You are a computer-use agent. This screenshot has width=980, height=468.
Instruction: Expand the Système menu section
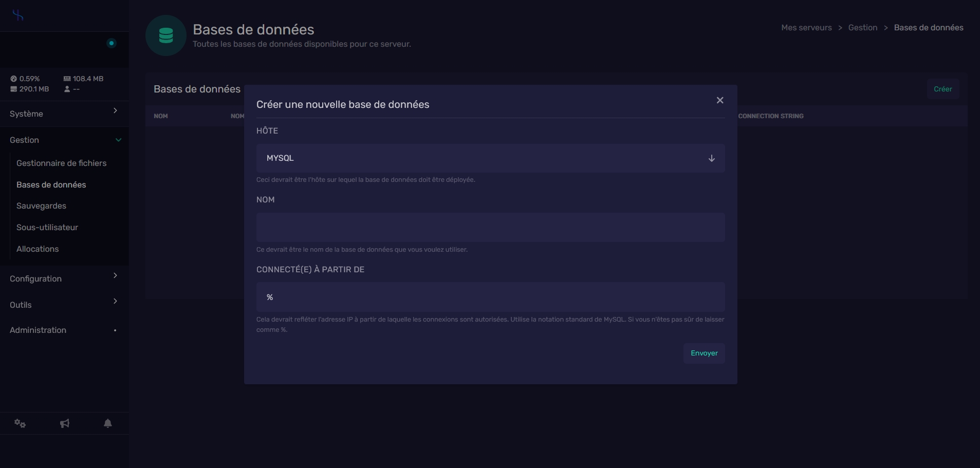pos(64,114)
